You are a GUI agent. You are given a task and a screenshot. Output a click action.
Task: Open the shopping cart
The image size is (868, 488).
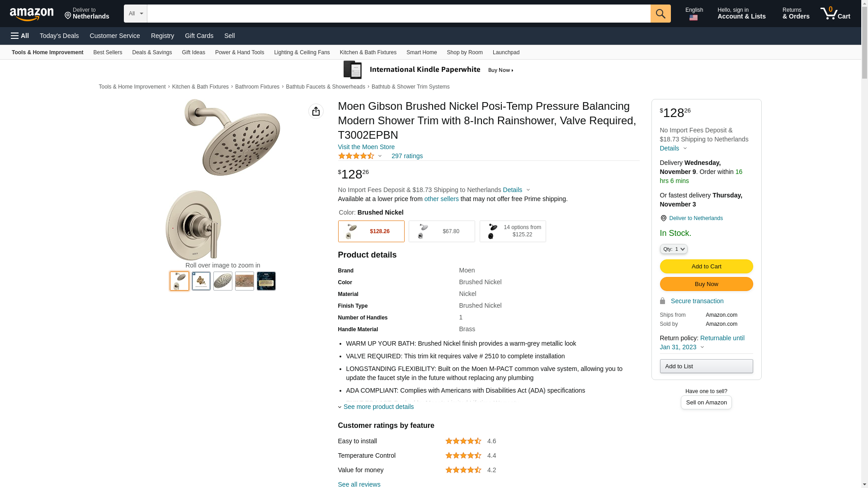835,14
